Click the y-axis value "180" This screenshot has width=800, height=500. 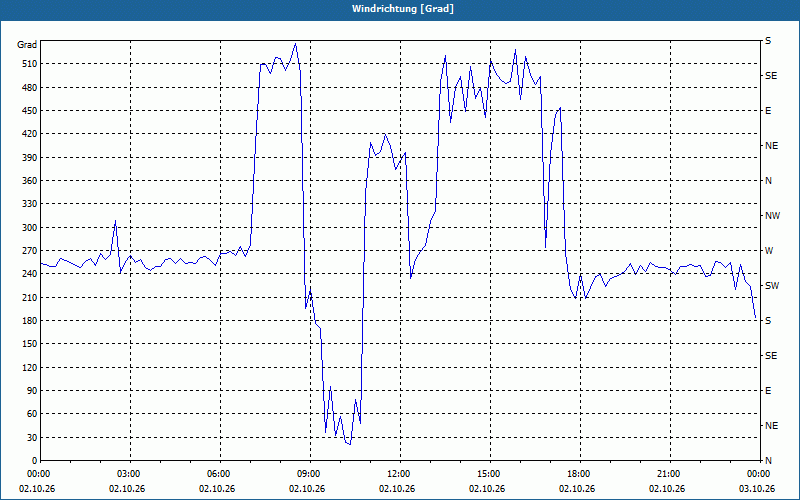(30, 320)
